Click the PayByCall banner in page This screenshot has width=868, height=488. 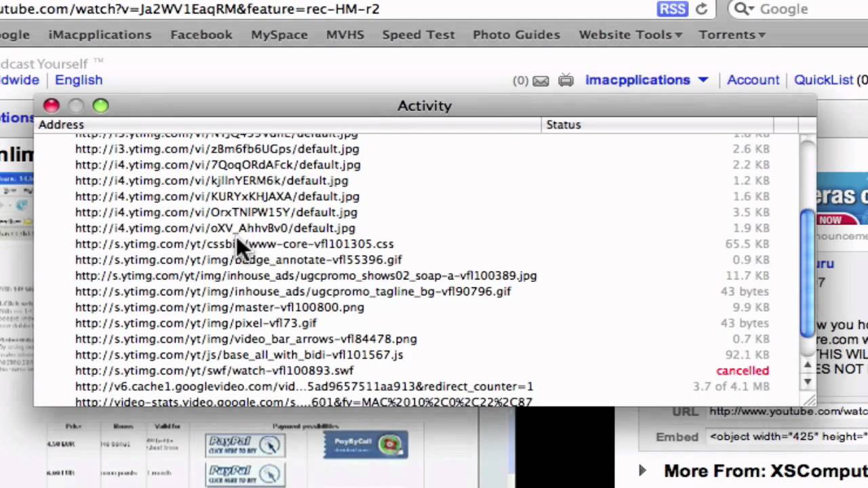(366, 445)
